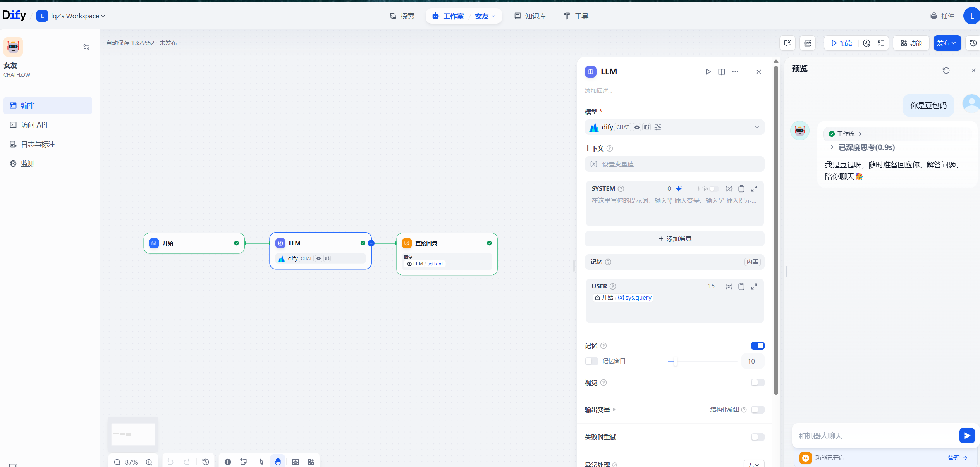Click the Add Message button
Image resolution: width=980 pixels, height=467 pixels.
pyautogui.click(x=674, y=239)
